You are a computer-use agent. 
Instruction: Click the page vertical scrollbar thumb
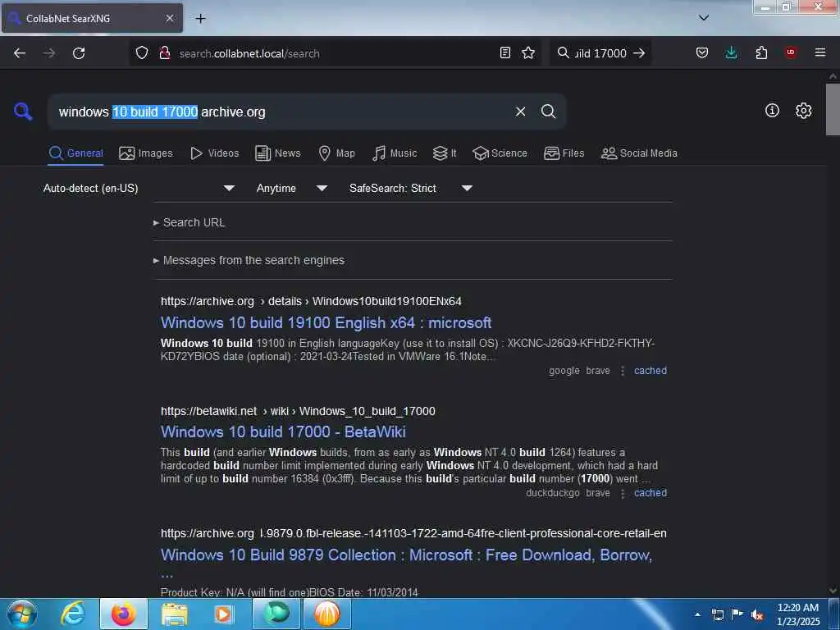[833, 109]
